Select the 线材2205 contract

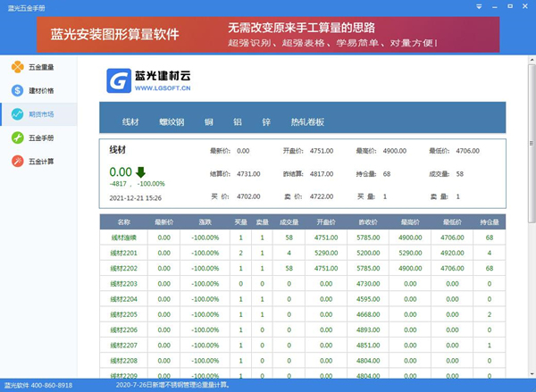tap(124, 314)
